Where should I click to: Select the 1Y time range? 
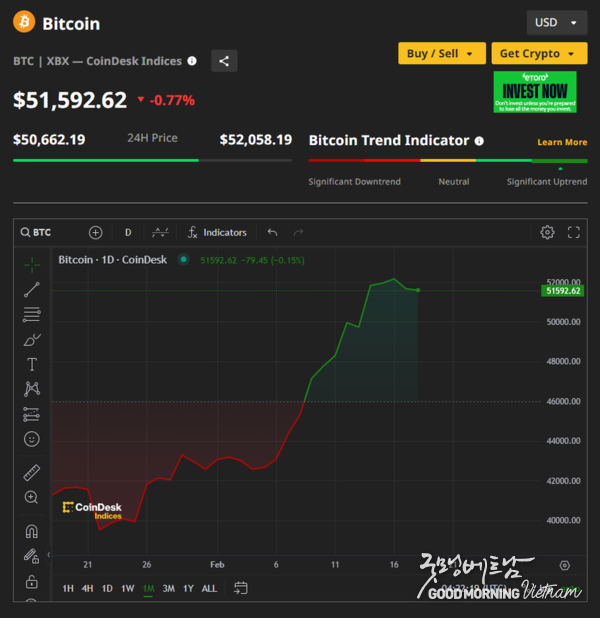(x=188, y=588)
